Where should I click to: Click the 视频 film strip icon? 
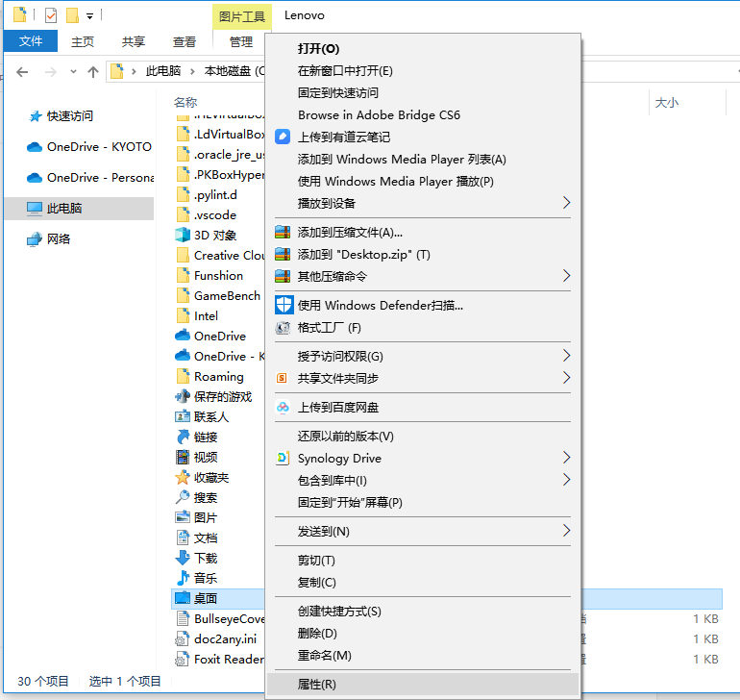pos(183,457)
